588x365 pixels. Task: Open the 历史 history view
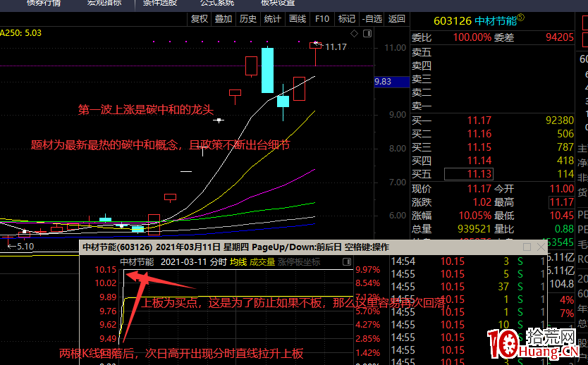[248, 19]
